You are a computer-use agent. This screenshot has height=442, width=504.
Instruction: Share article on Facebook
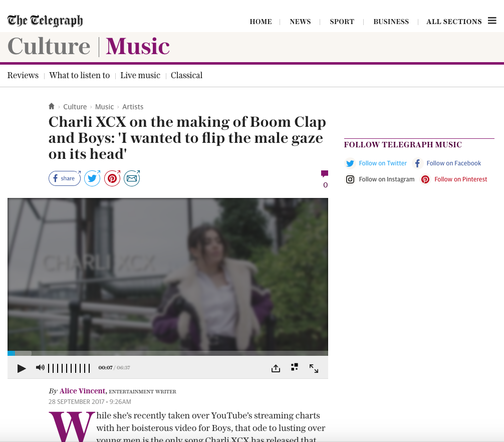65,178
